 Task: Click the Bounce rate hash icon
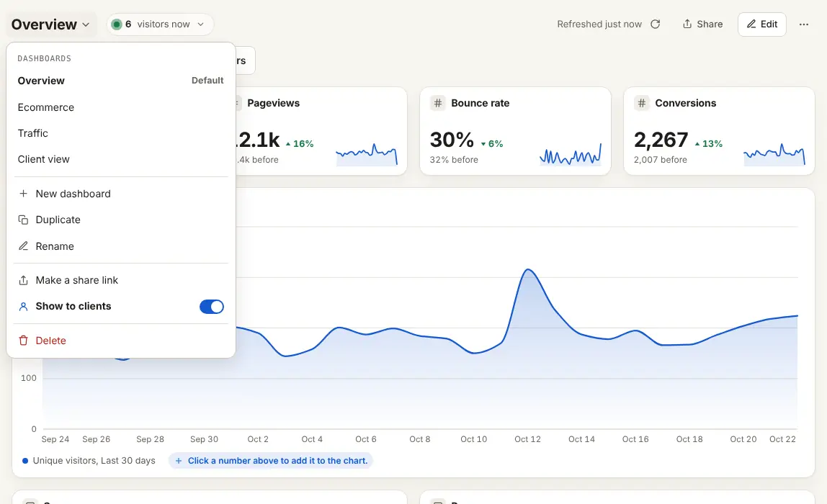[438, 103]
